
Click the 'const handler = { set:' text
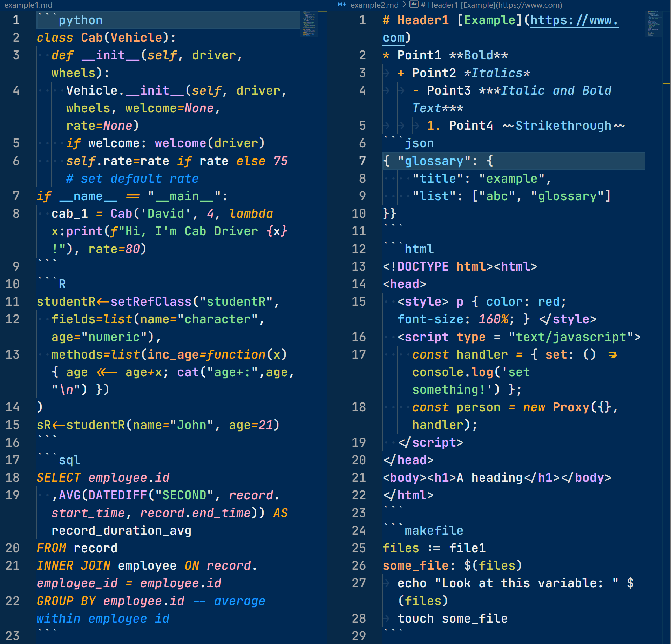pyautogui.click(x=493, y=354)
